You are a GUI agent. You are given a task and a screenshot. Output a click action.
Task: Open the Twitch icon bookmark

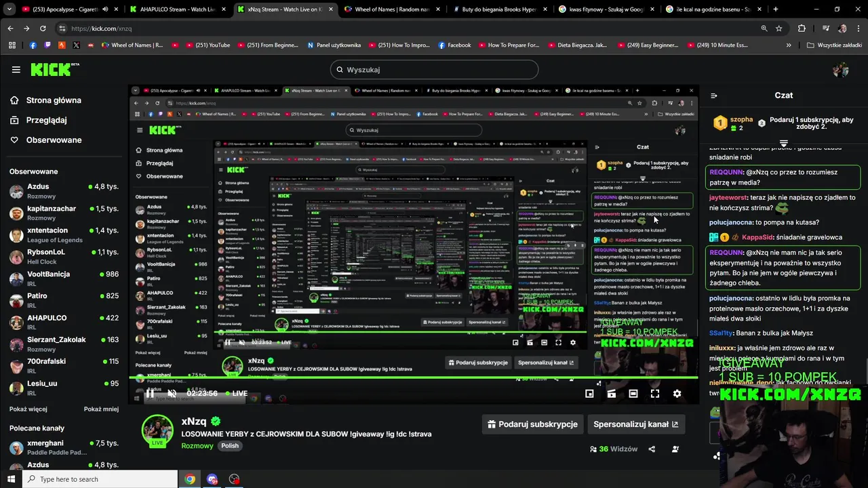click(47, 45)
